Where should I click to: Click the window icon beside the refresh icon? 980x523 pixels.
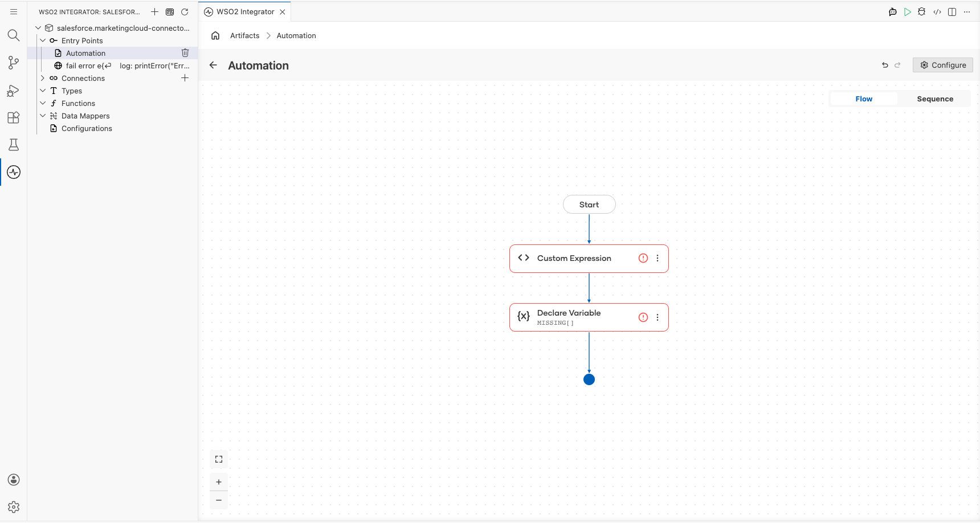click(170, 11)
